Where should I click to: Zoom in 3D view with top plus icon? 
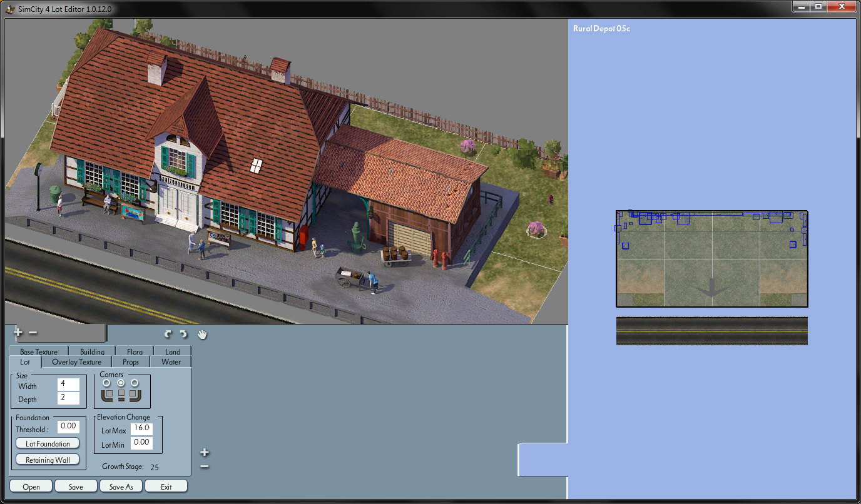18,333
